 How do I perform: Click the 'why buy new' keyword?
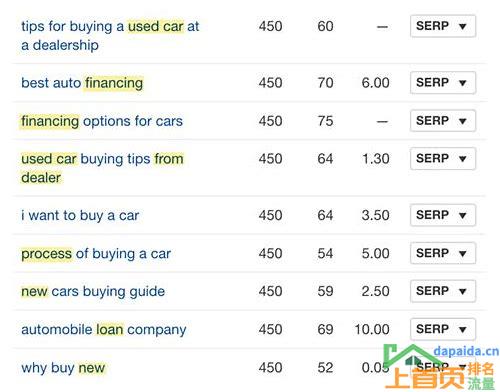tap(63, 368)
